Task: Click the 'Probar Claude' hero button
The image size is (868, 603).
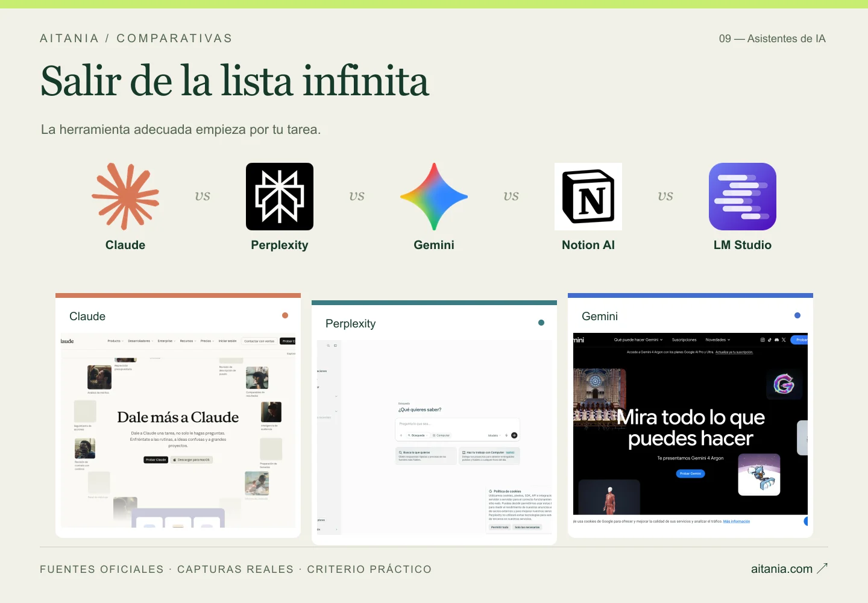Action: point(156,459)
